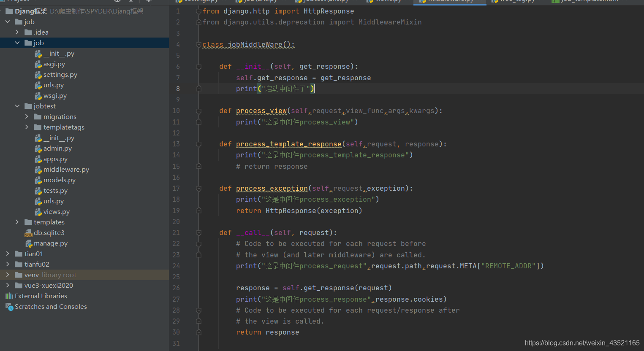Select manage.py file icon
644x351 pixels.
pyautogui.click(x=28, y=243)
